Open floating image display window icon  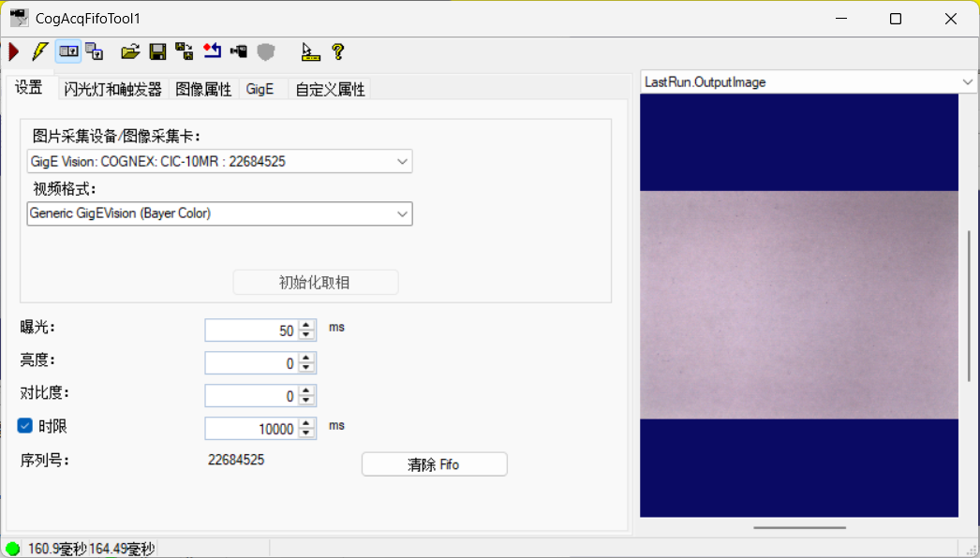point(95,51)
